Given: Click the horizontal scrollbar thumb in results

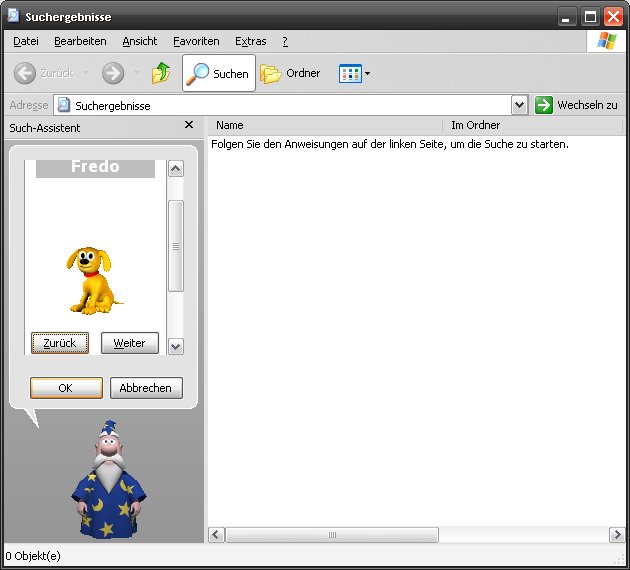Looking at the screenshot, I should (x=332, y=535).
